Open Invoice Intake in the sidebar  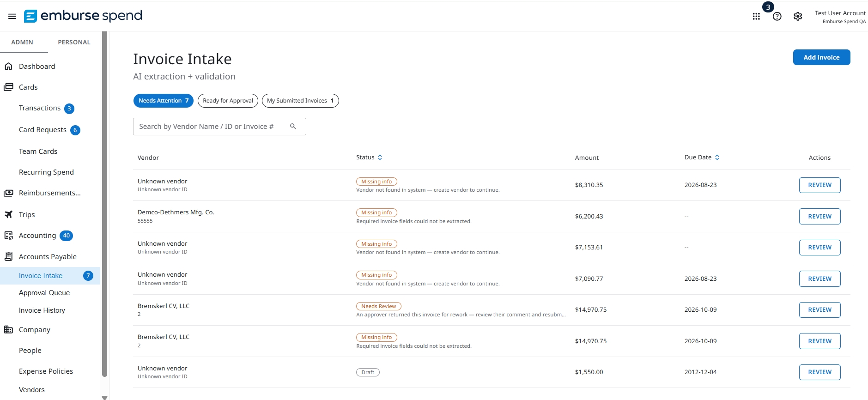[41, 276]
